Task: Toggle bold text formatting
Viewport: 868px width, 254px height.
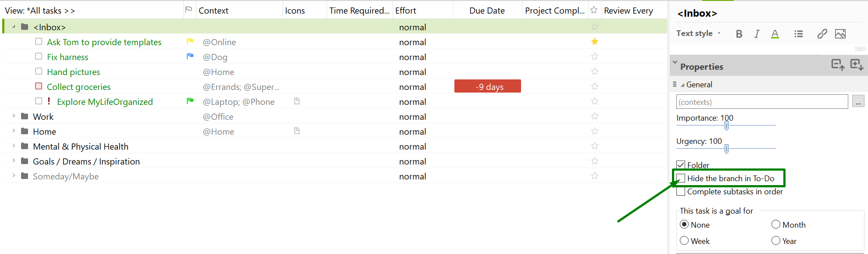Action: click(739, 34)
